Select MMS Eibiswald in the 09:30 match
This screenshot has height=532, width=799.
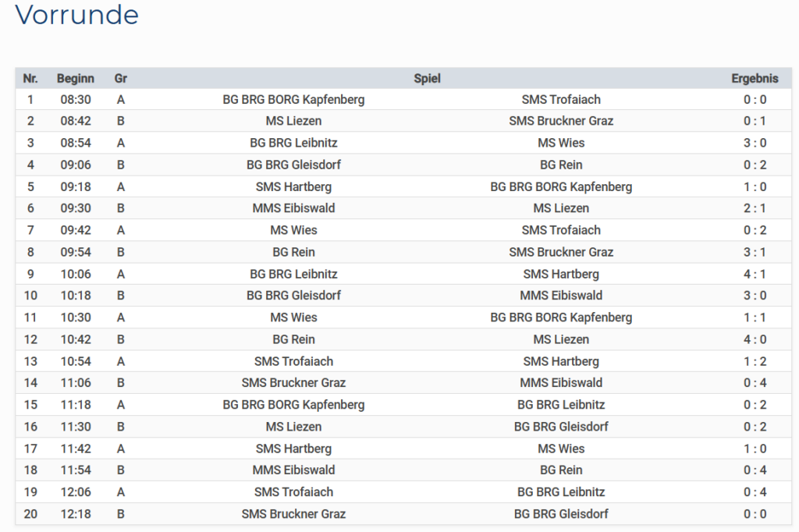coord(293,208)
